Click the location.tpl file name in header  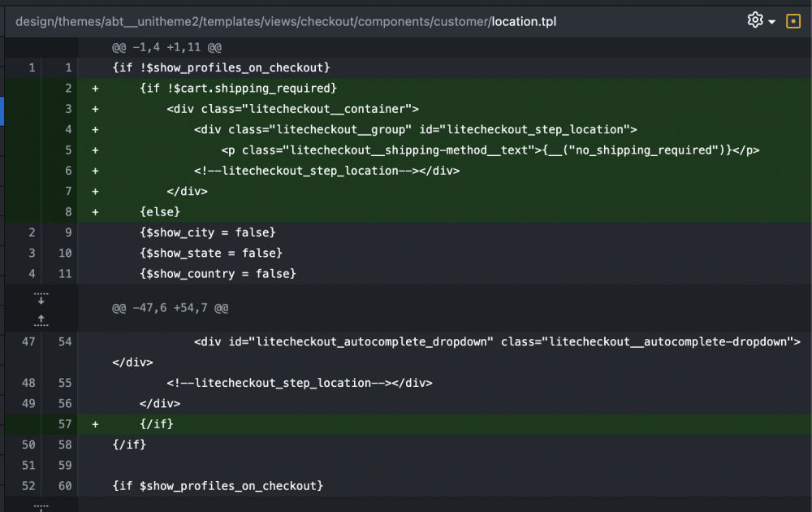pyautogui.click(x=524, y=22)
